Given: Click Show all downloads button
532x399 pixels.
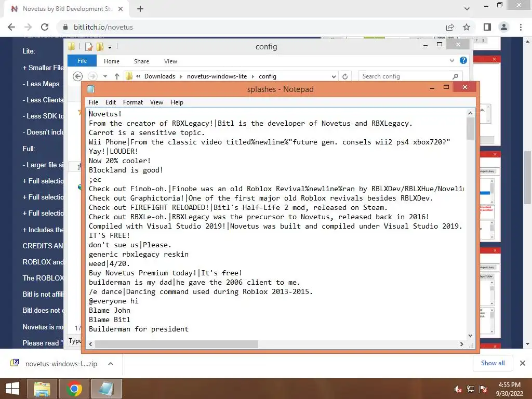Looking at the screenshot, I should click(x=493, y=363).
